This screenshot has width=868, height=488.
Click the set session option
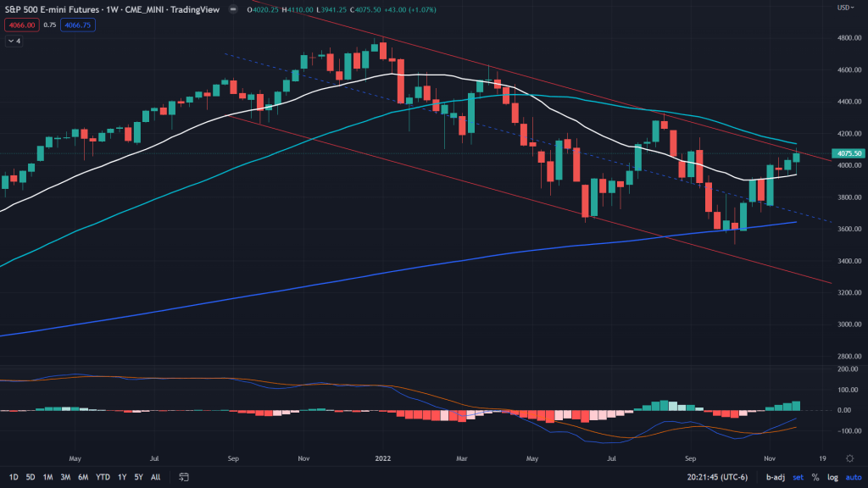(x=798, y=477)
